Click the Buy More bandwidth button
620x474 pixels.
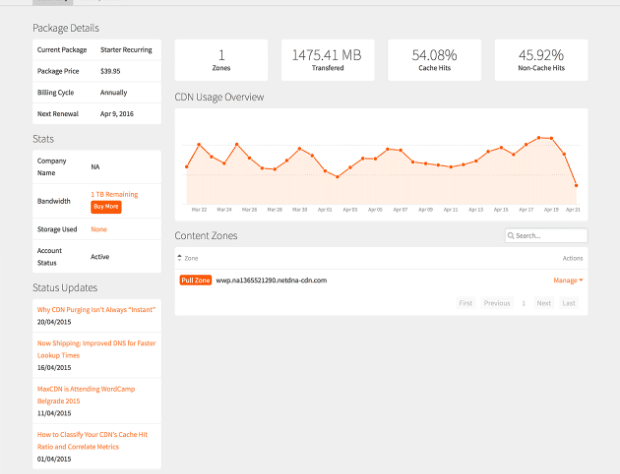(105, 207)
